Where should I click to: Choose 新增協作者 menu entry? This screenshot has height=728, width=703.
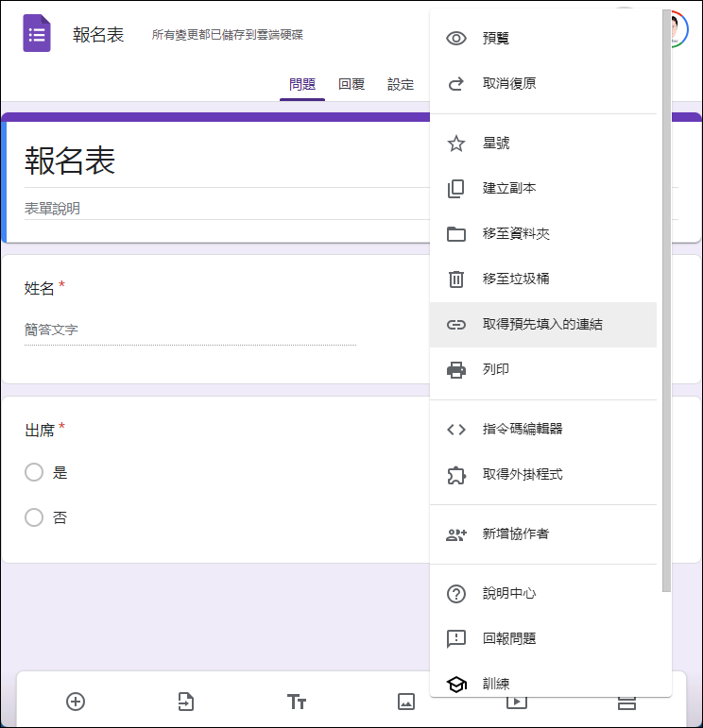543,534
